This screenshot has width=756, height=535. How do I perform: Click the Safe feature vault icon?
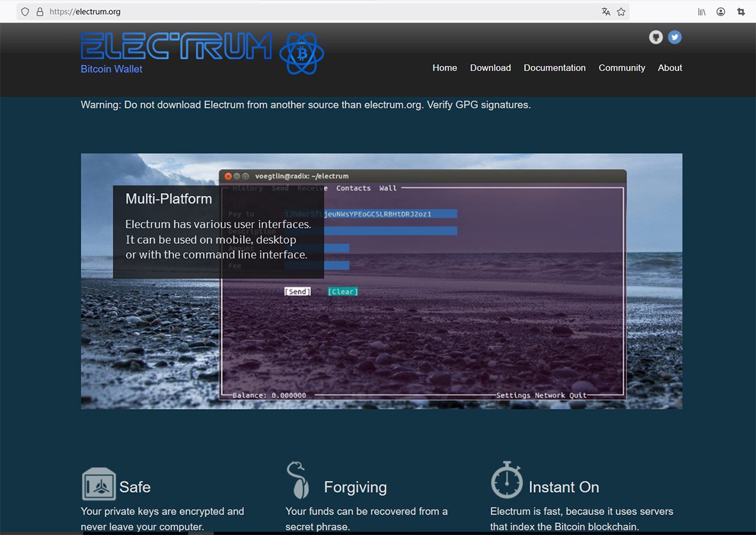coord(99,484)
